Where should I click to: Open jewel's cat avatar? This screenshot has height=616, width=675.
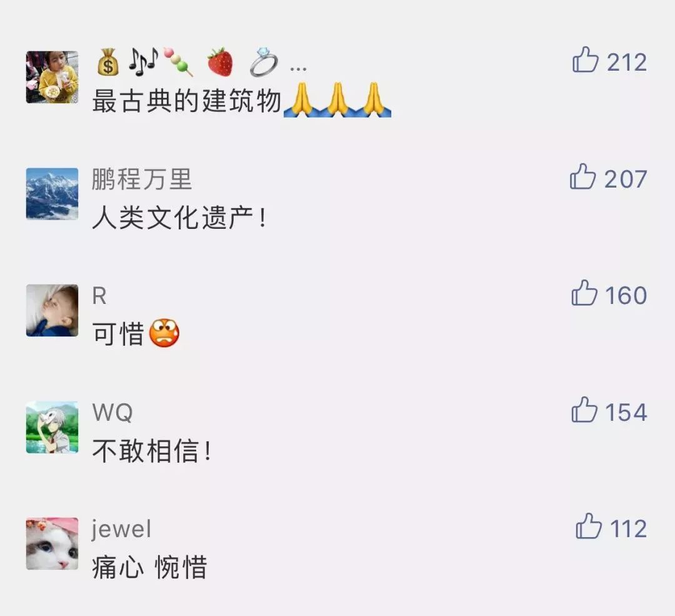[52, 543]
